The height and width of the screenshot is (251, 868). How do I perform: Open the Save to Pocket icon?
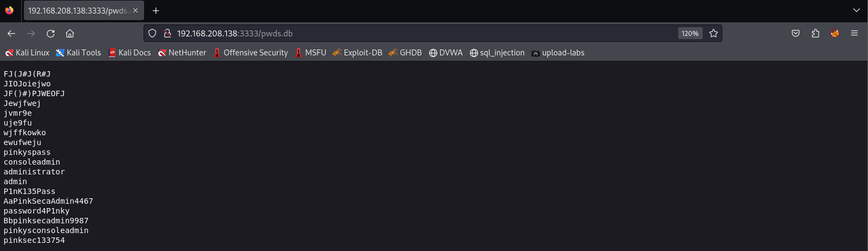coord(796,34)
